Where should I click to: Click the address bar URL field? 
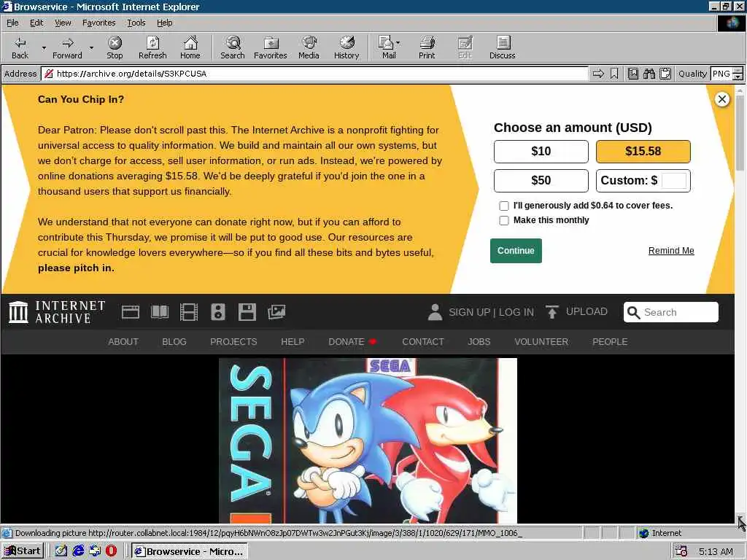314,74
